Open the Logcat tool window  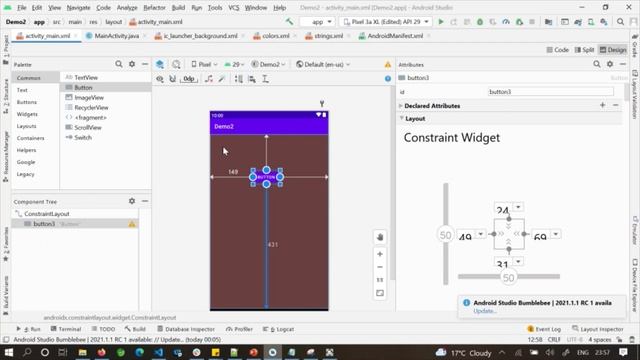click(x=279, y=329)
